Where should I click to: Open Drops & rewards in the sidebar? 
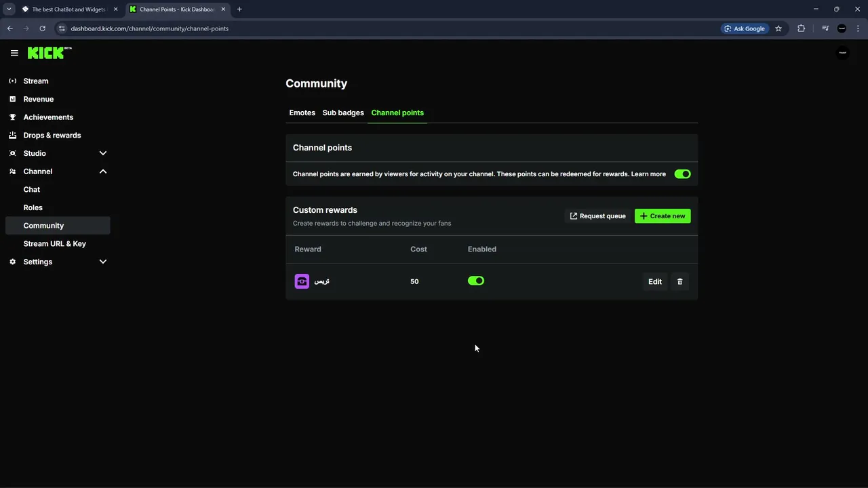[x=52, y=135]
